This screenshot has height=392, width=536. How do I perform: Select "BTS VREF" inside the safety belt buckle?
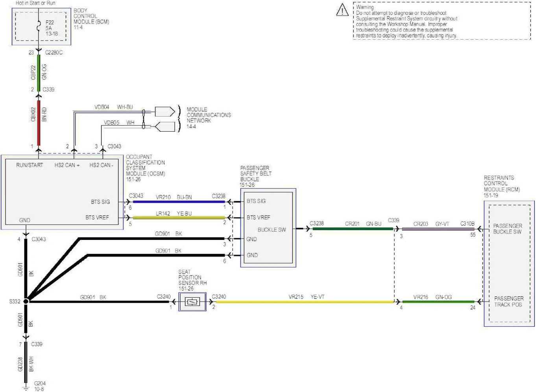point(259,217)
